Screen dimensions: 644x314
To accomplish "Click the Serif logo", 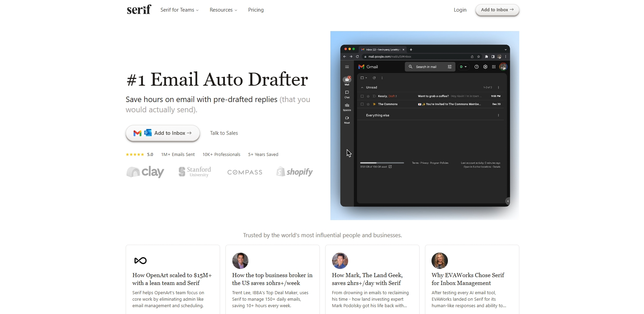I will click(139, 10).
